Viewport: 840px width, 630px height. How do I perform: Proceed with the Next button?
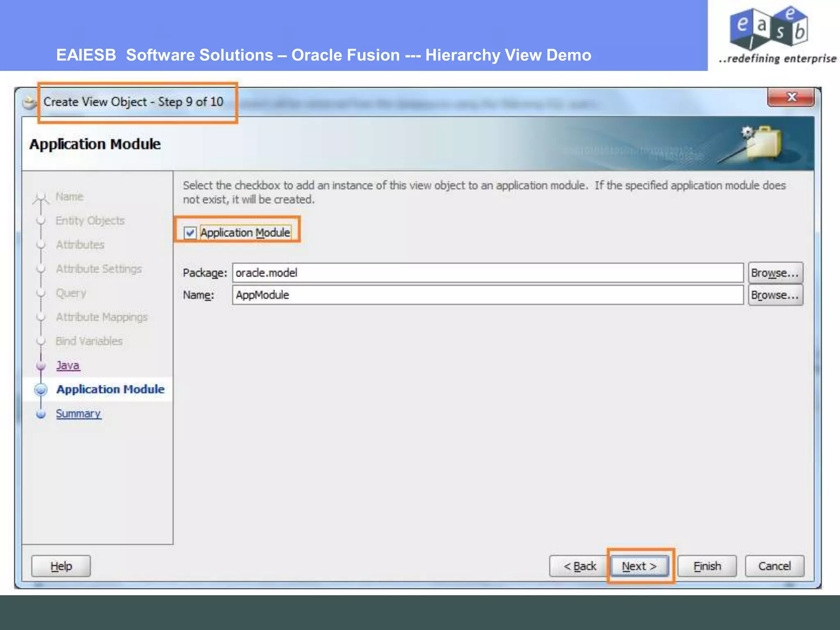tap(639, 566)
